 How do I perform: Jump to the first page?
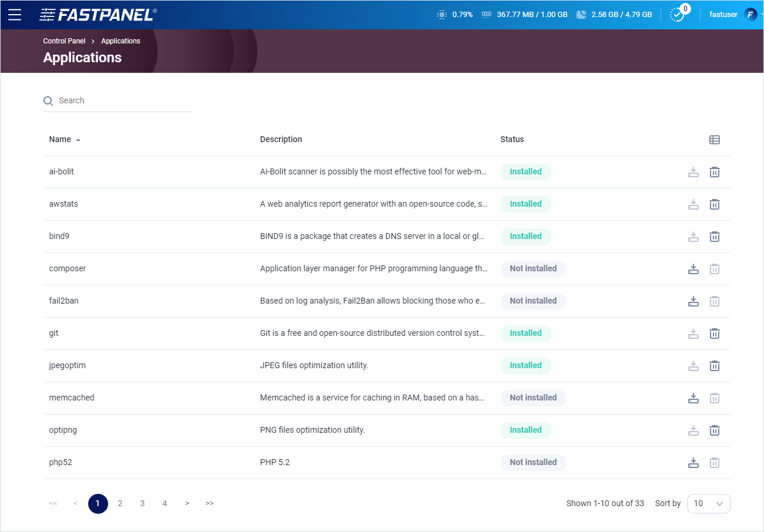tap(53, 503)
